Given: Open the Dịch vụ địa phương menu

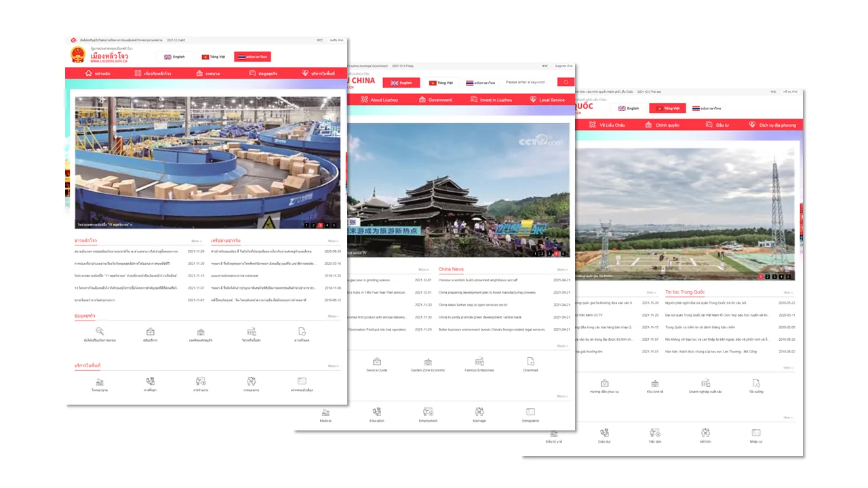Looking at the screenshot, I should click(772, 125).
